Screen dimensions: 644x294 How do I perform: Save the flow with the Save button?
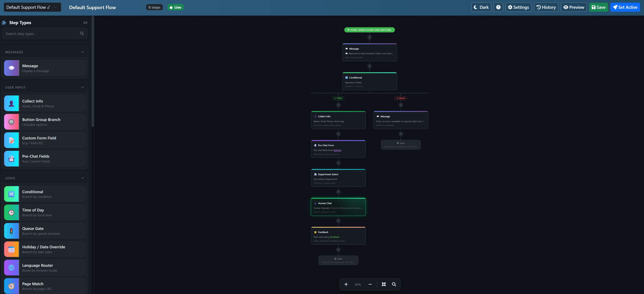pyautogui.click(x=598, y=7)
